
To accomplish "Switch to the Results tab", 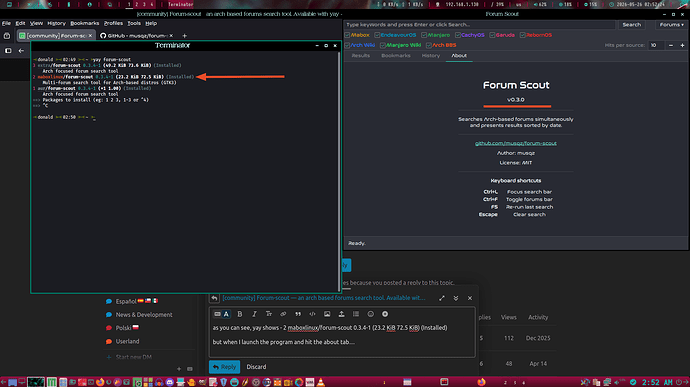I will [360, 55].
